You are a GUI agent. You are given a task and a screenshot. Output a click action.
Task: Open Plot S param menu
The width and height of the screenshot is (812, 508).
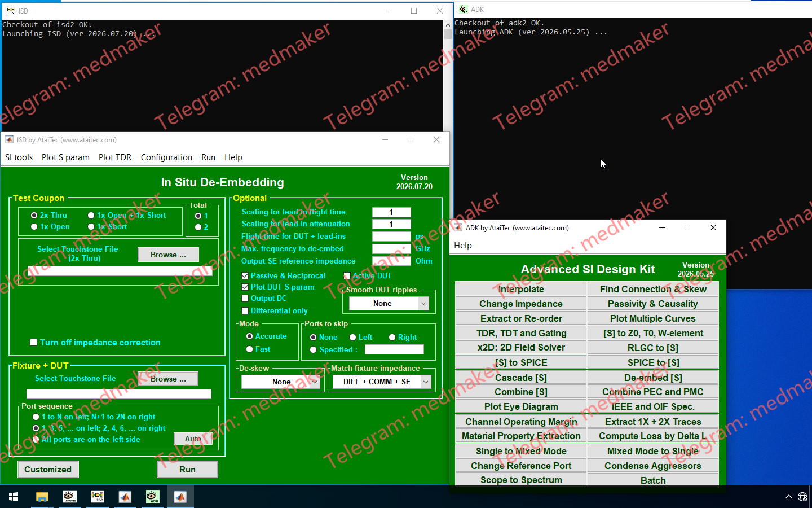pos(65,157)
